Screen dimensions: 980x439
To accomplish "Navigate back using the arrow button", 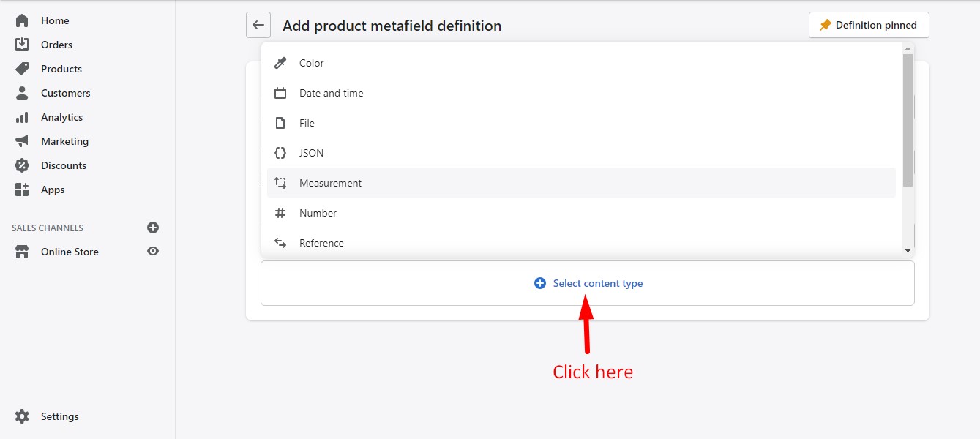I will pyautogui.click(x=258, y=24).
